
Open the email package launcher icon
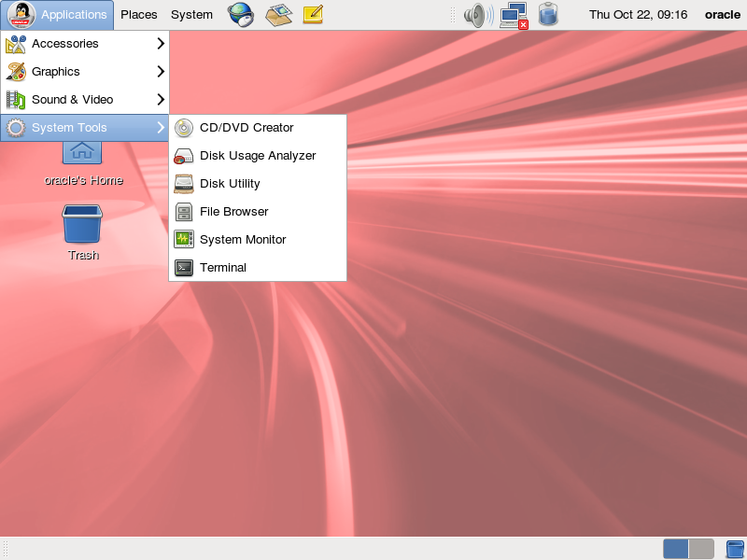(278, 14)
